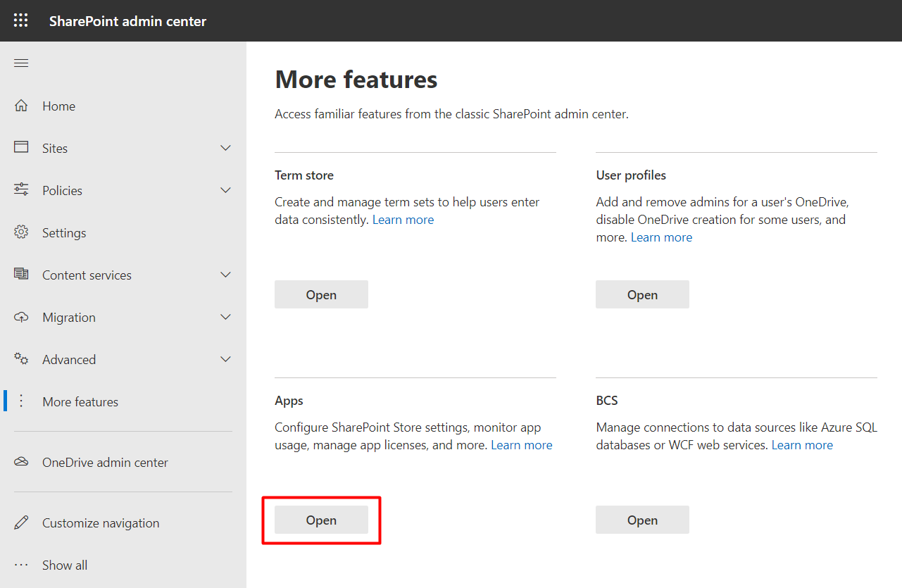Screen dimensions: 902x588
Task: Click the Apps section heading
Action: [x=289, y=401]
